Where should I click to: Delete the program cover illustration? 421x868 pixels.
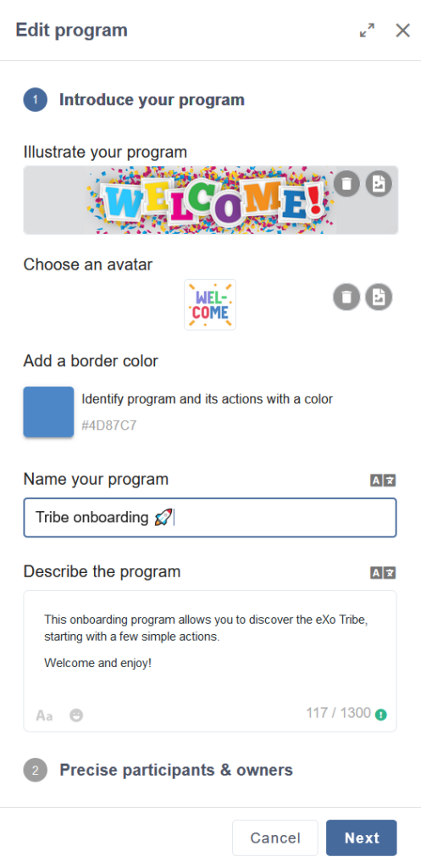click(346, 184)
